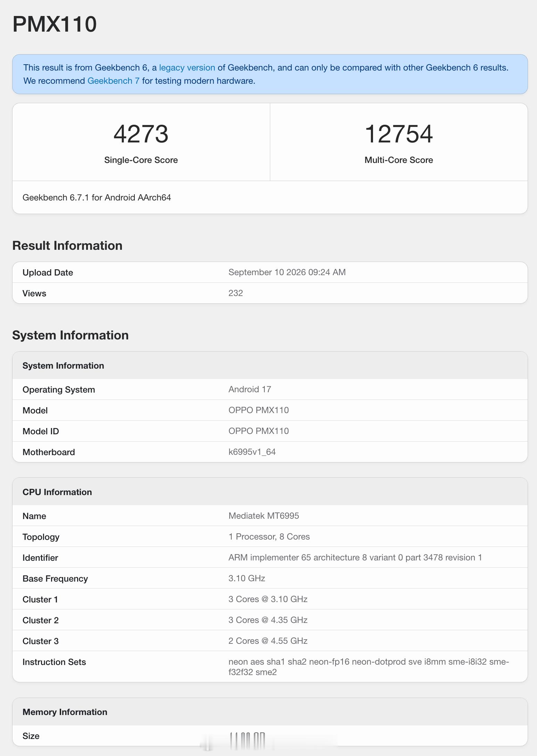Viewport: 537px width, 756px height.
Task: Click the motherboard value k6995v1_64
Action: pyautogui.click(x=252, y=452)
